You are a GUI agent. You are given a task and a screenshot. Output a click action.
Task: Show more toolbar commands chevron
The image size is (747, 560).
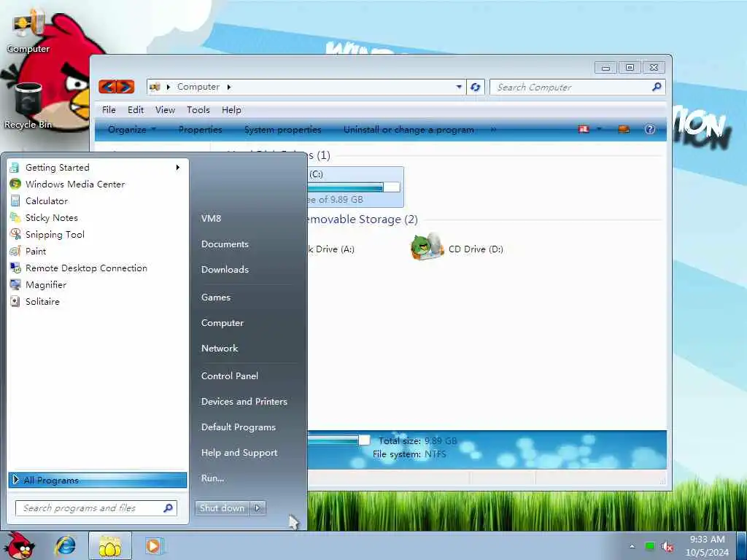494,130
